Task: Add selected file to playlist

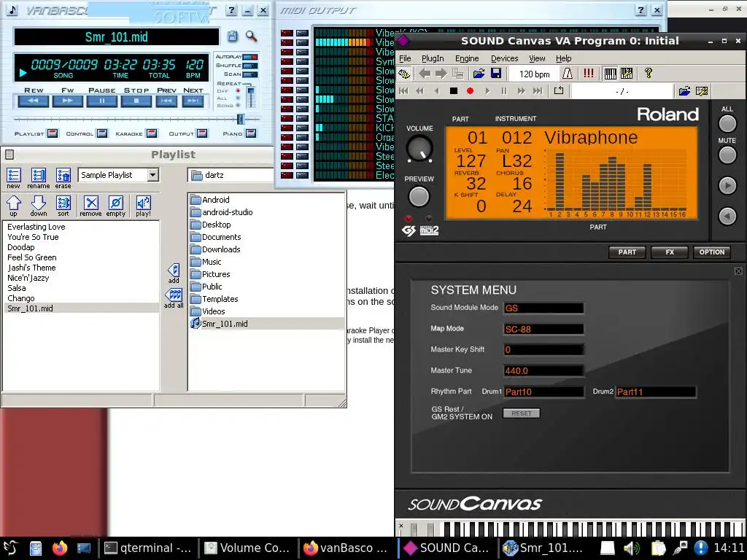Action: coord(174,273)
